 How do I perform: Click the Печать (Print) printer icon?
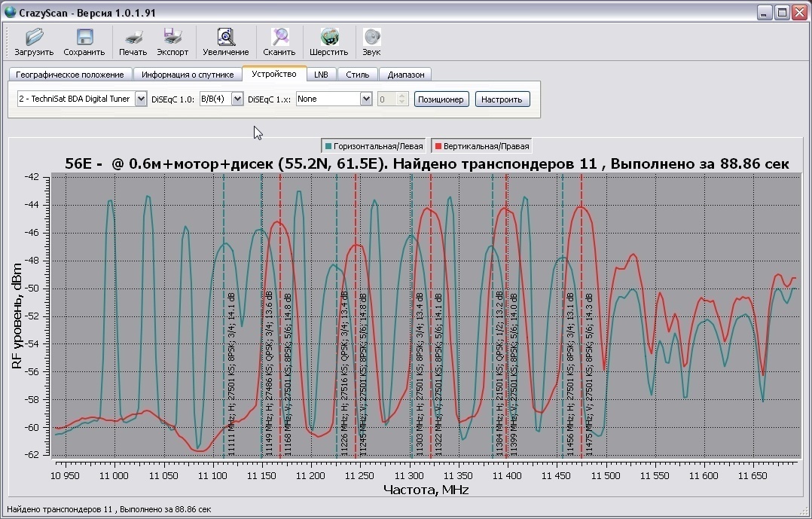click(133, 37)
